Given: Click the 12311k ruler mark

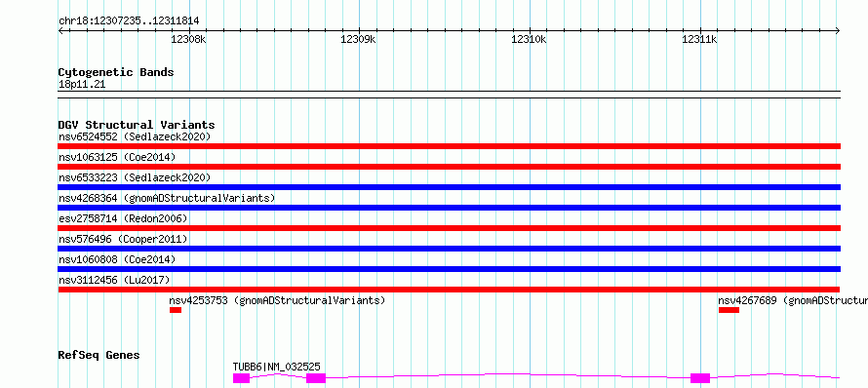Looking at the screenshot, I should pos(699,39).
